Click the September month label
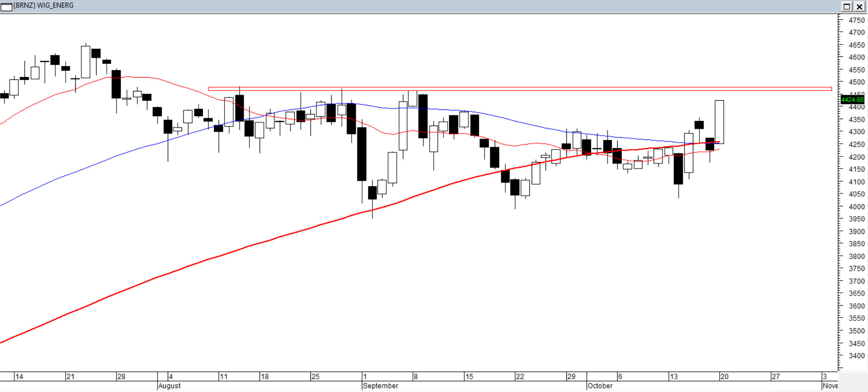The height and width of the screenshot is (392, 868). click(381, 386)
